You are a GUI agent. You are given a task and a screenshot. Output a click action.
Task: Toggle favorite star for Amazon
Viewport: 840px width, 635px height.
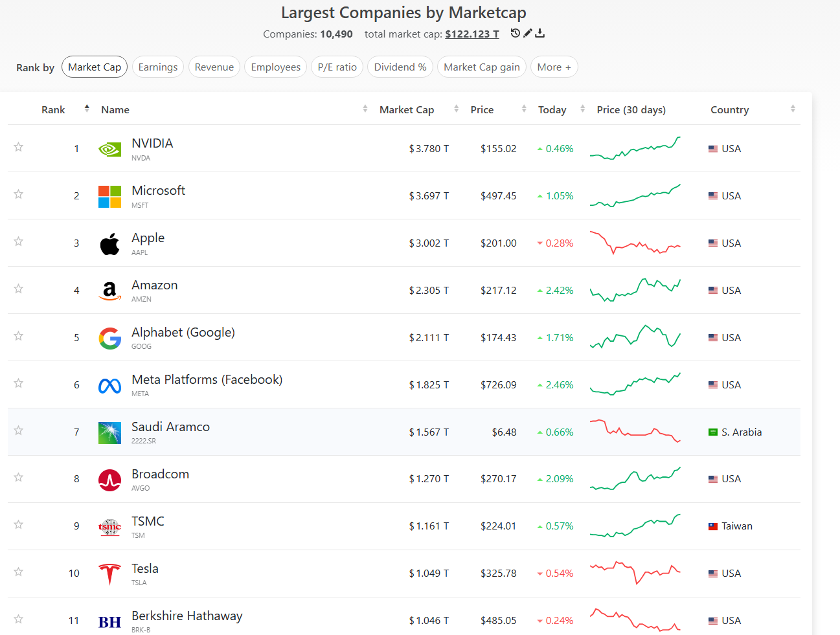[19, 289]
